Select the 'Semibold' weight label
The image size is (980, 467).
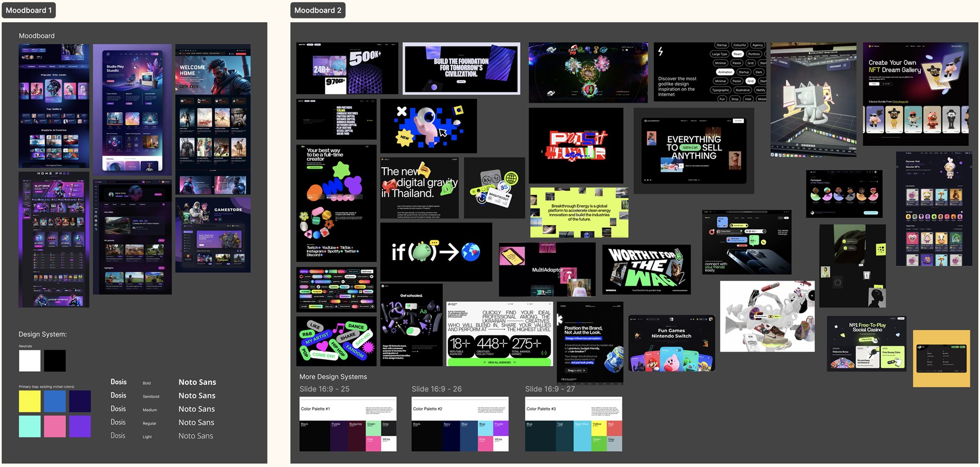click(151, 396)
